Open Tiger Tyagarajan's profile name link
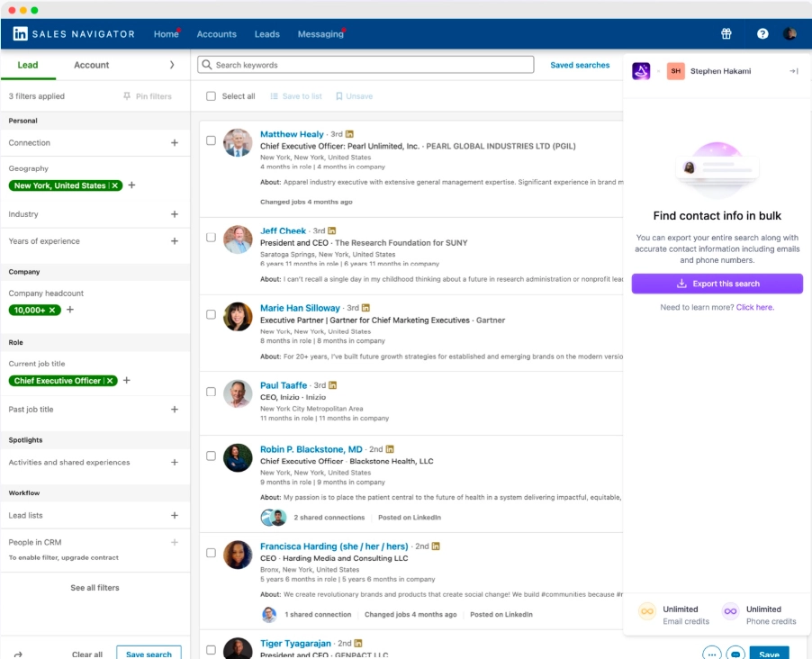This screenshot has width=812, height=659. (295, 644)
